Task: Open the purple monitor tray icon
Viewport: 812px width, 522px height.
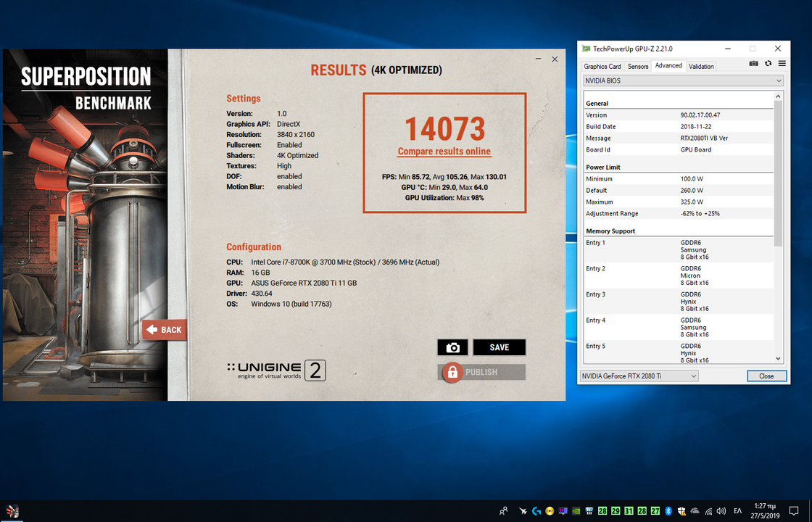Action: click(563, 511)
